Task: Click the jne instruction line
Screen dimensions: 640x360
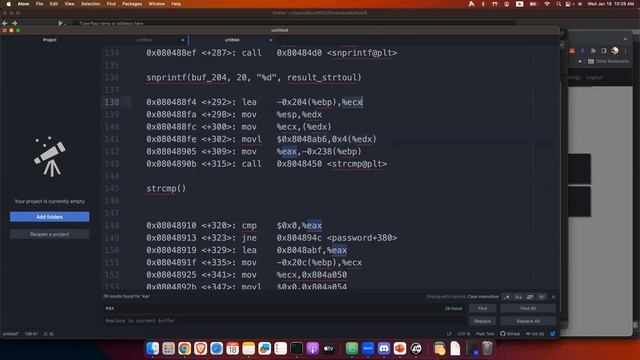Action: (271, 238)
